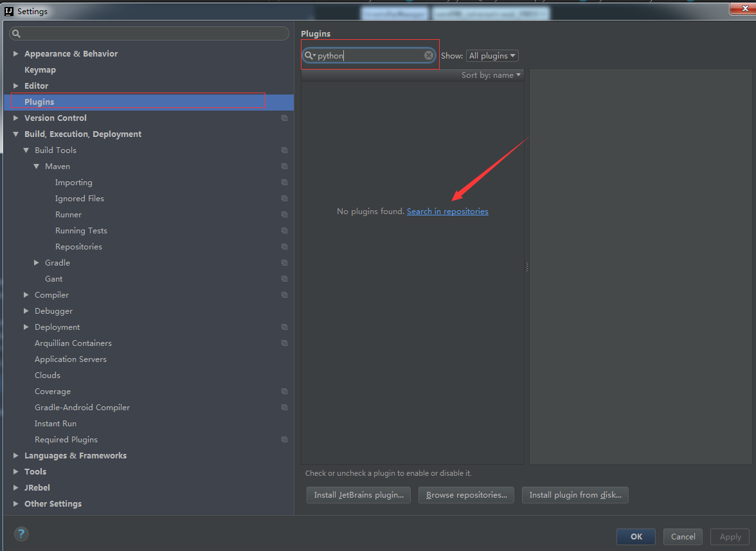Click the Search in repositories link
The height and width of the screenshot is (551, 756).
447,211
